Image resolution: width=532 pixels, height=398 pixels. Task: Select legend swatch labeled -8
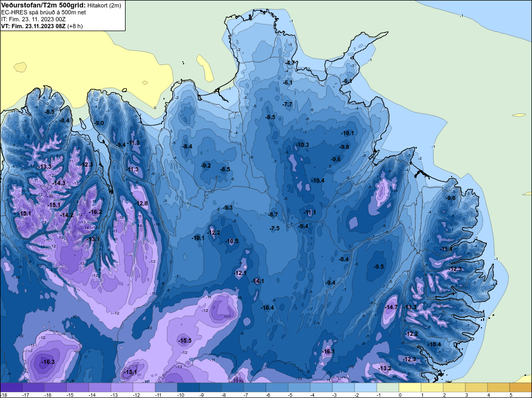[233, 387]
